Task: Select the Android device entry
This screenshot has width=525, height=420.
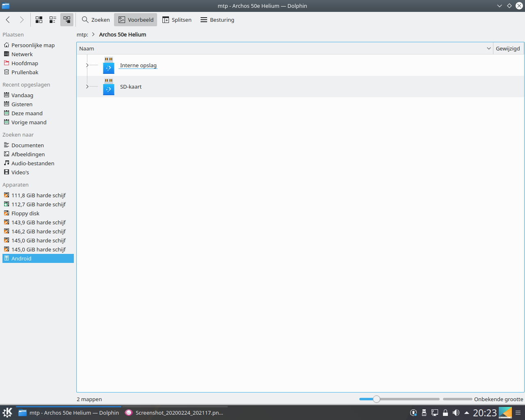Action: tap(38, 258)
